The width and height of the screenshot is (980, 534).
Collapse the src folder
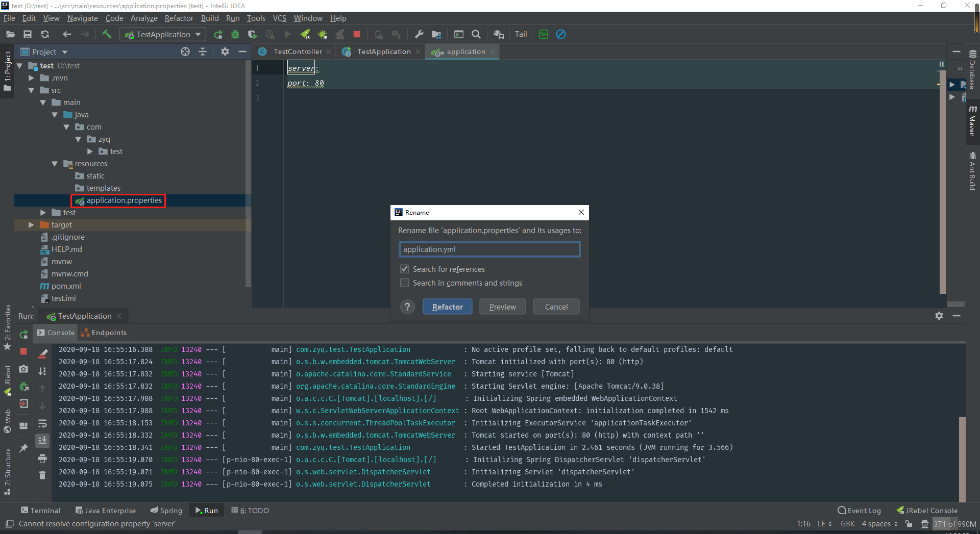(x=31, y=90)
